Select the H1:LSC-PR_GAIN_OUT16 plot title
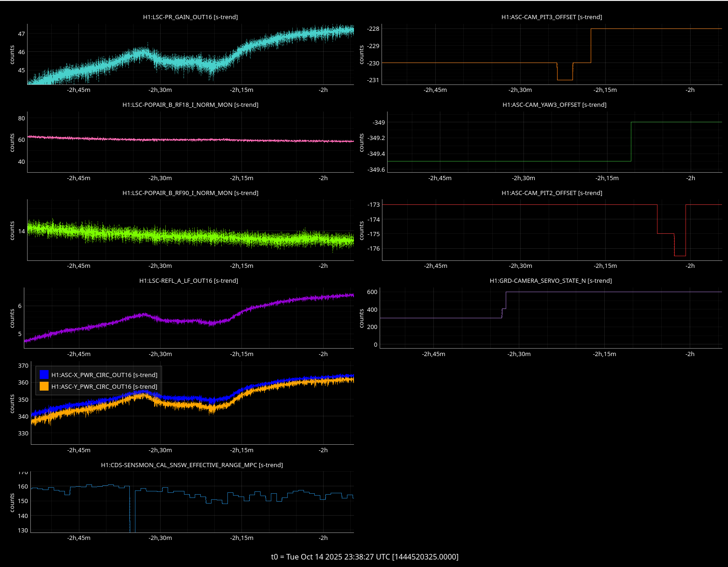Image resolution: width=728 pixels, height=567 pixels. 190,17
